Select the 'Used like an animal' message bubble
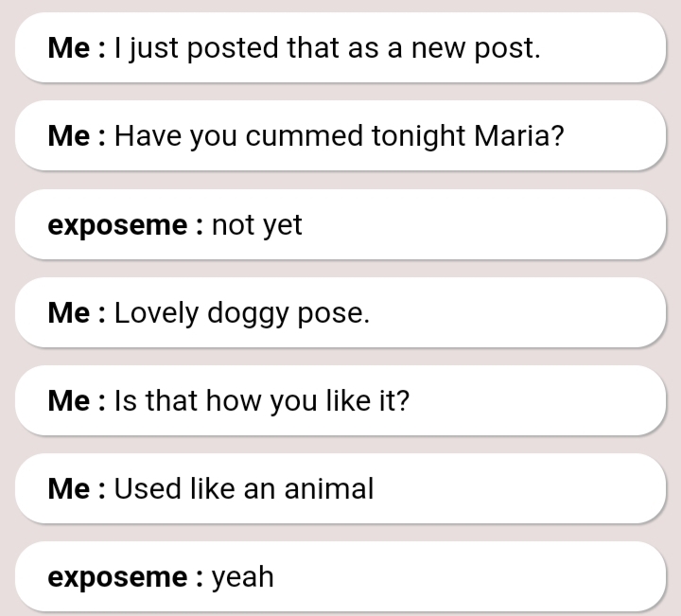The width and height of the screenshot is (681, 616). click(x=340, y=489)
